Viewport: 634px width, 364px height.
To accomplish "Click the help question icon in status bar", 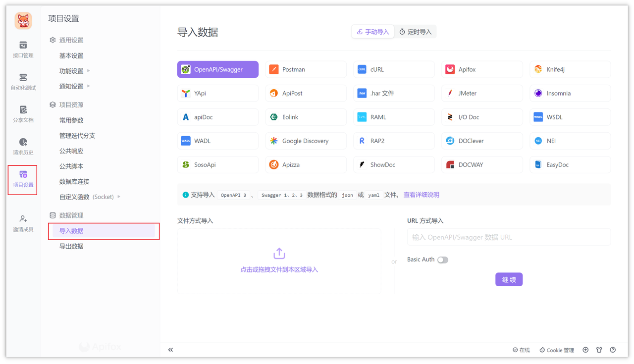I will click(613, 350).
